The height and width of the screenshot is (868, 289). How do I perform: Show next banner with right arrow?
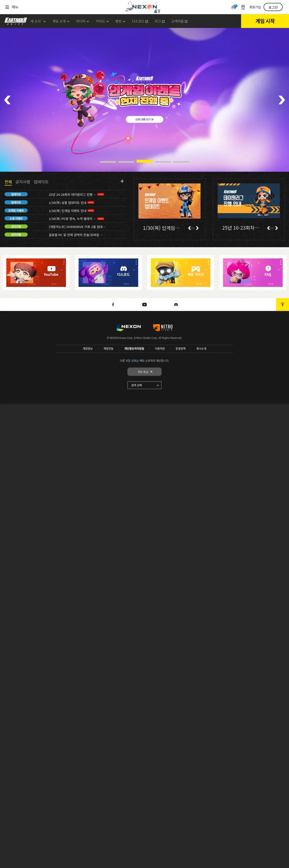[282, 100]
